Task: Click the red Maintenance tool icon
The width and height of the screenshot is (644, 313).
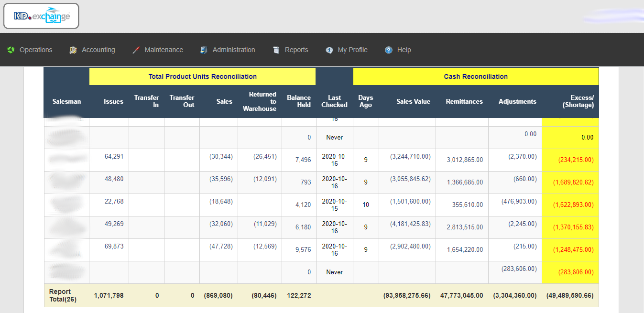Action: (136, 50)
